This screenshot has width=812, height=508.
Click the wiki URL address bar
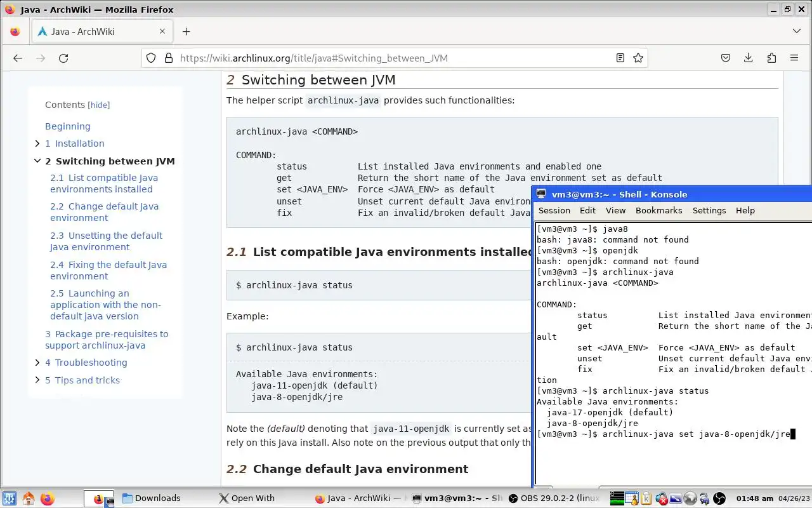pos(393,58)
